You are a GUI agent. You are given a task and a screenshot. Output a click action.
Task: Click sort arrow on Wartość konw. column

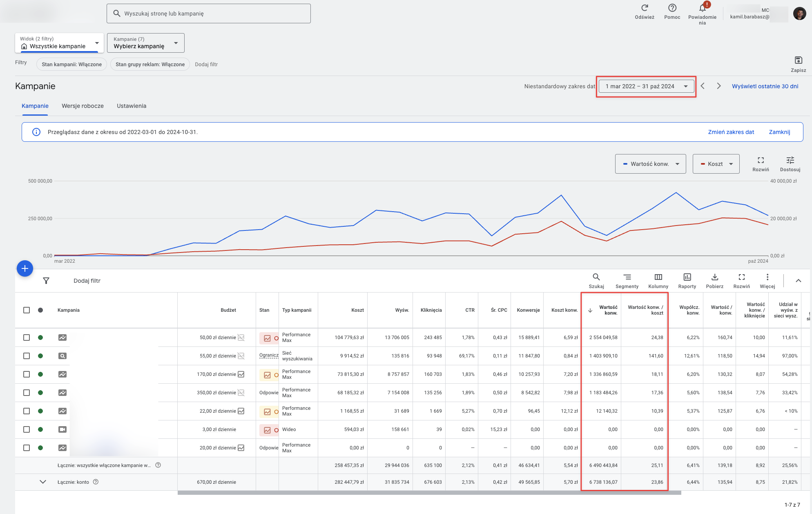(x=590, y=311)
